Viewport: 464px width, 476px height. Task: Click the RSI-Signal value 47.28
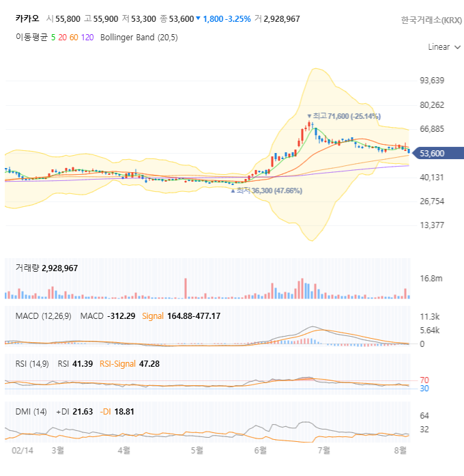point(149,364)
